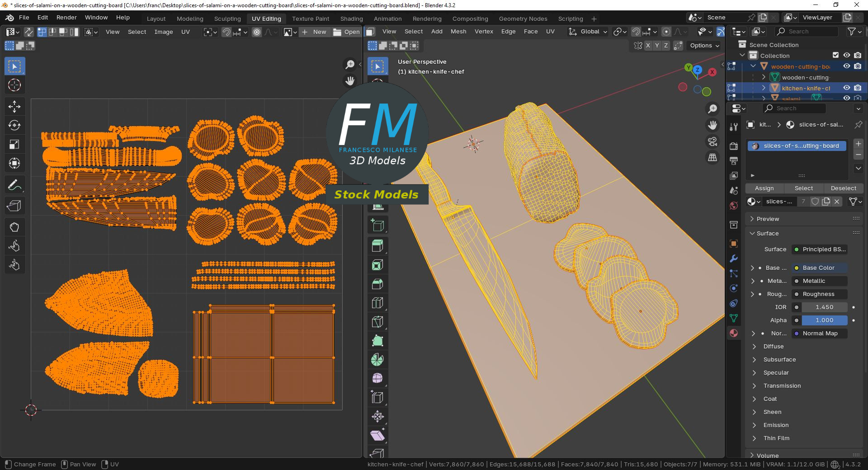Open the Mesh menu in 3D viewport
This screenshot has height=470, width=868.
[458, 32]
